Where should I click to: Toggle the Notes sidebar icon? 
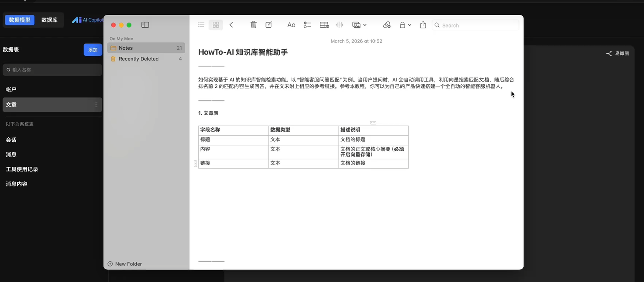(x=145, y=25)
